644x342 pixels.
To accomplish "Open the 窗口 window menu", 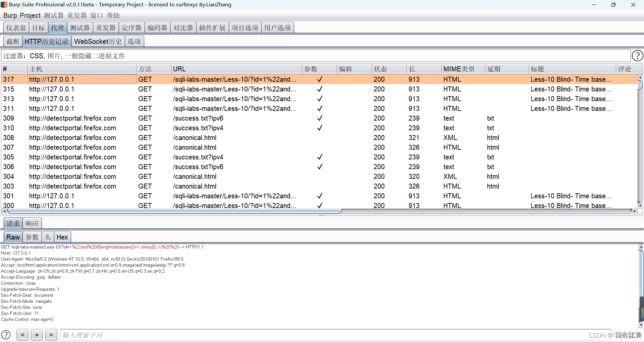I will point(97,15).
